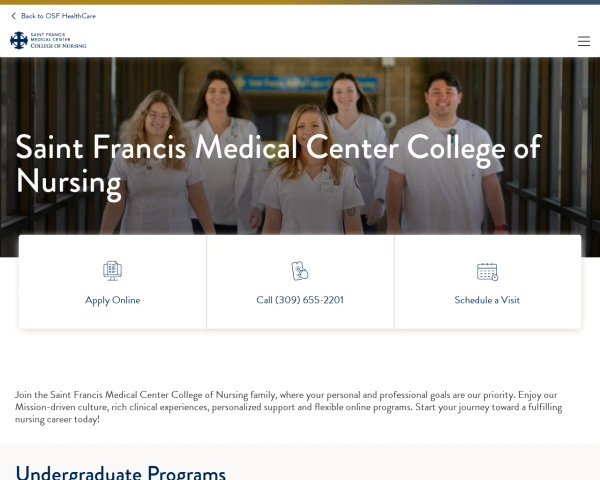600x480 pixels.
Task: Open the hamburger navigation menu
Action: [x=584, y=41]
